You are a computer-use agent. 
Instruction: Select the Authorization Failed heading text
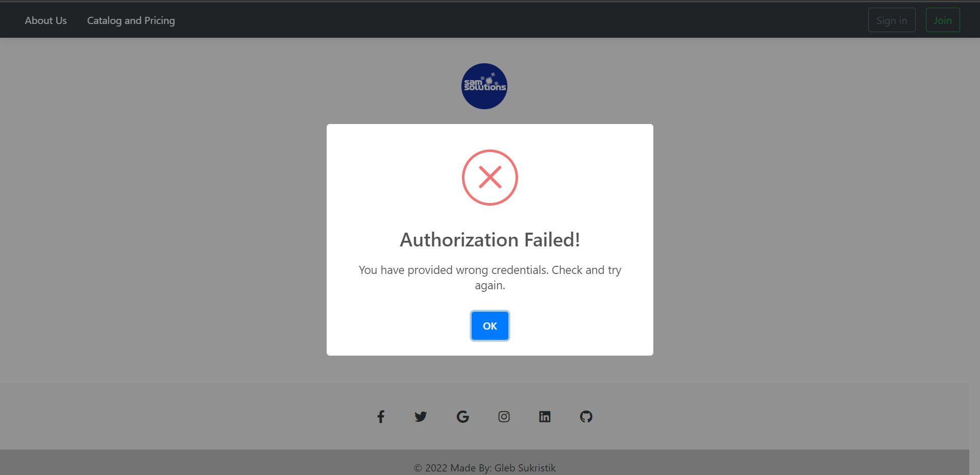point(489,239)
